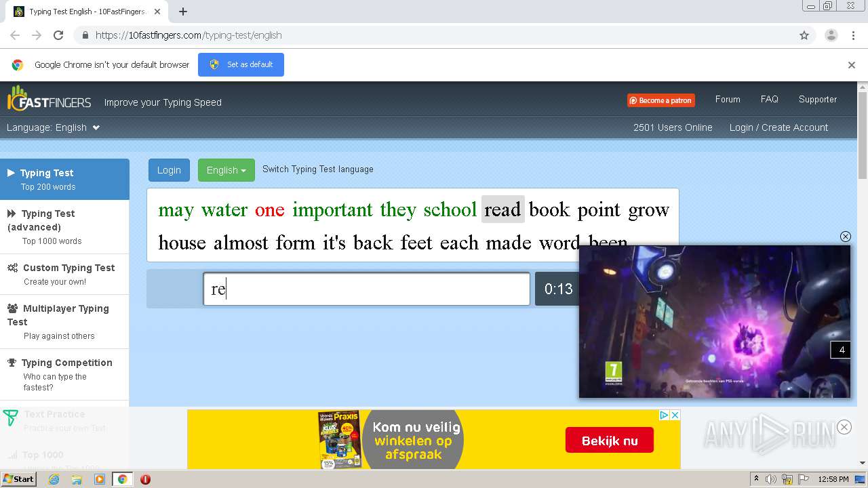
Task: Click the red misspelled word one
Action: coord(269,209)
